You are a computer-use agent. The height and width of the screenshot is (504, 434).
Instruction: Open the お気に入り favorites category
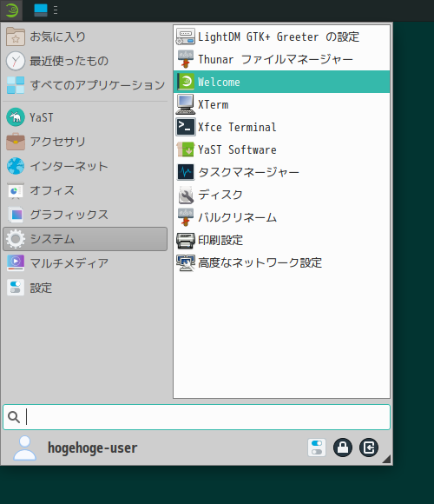(x=85, y=36)
